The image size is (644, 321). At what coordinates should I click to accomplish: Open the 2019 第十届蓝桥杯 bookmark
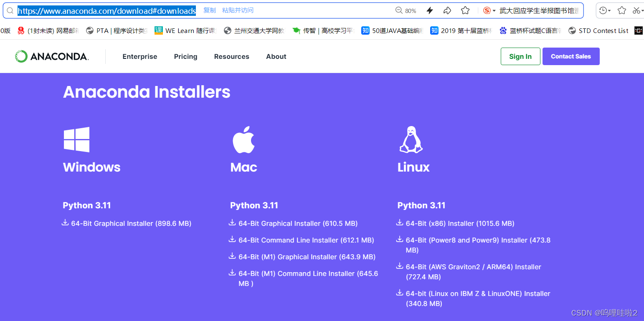pyautogui.click(x=461, y=30)
